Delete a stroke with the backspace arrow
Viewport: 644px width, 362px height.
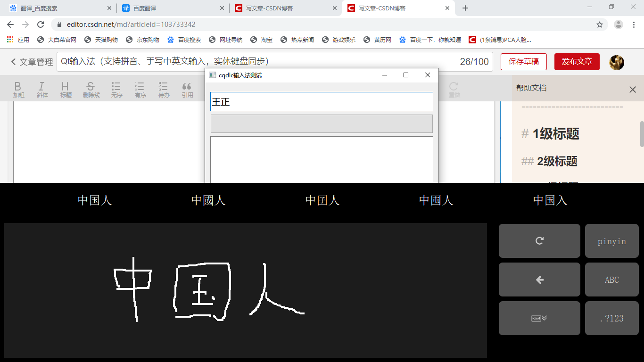539,280
